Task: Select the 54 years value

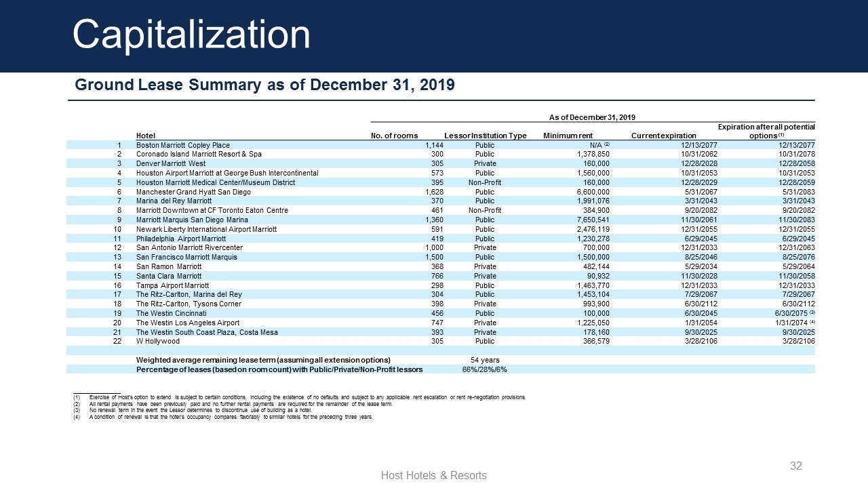Action: [485, 359]
